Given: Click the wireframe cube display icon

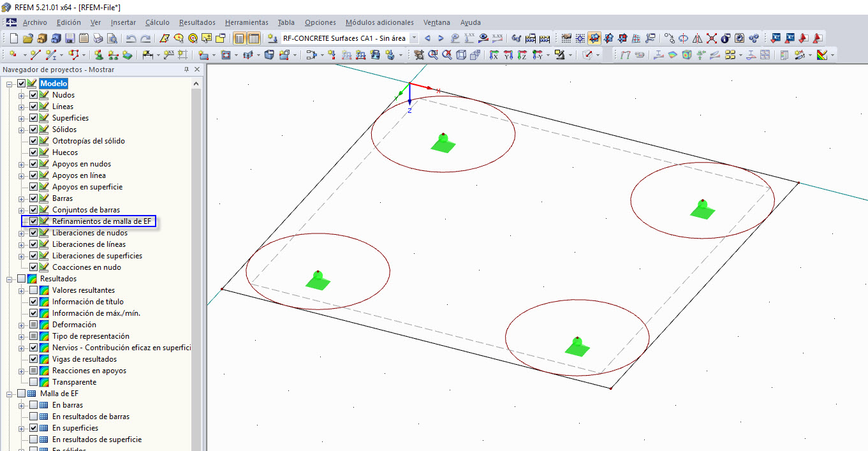Looking at the screenshot, I should pyautogui.click(x=461, y=55).
